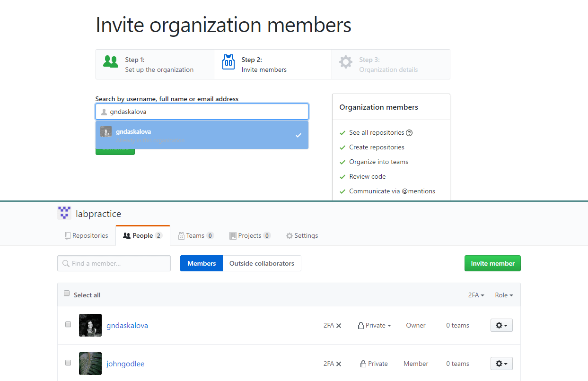
Task: Click the labpractice organization avatar
Action: [x=64, y=213]
